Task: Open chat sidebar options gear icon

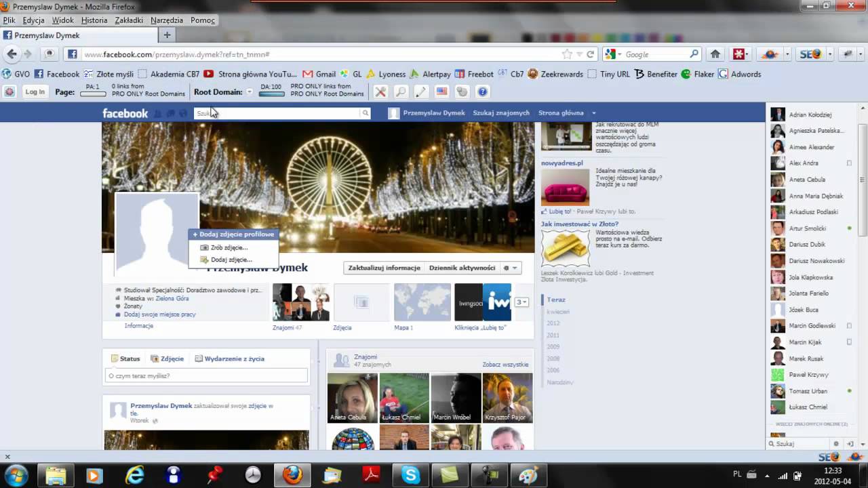Action: 836,444
